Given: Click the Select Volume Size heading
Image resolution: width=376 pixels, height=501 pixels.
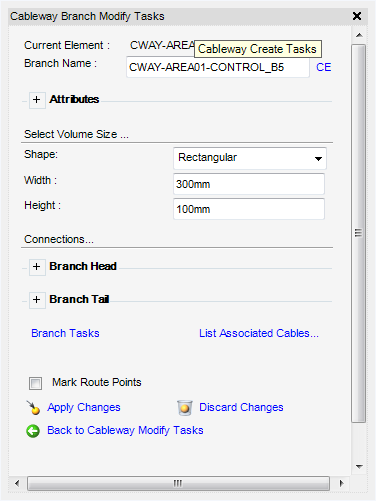Looking at the screenshot, I should (76, 134).
